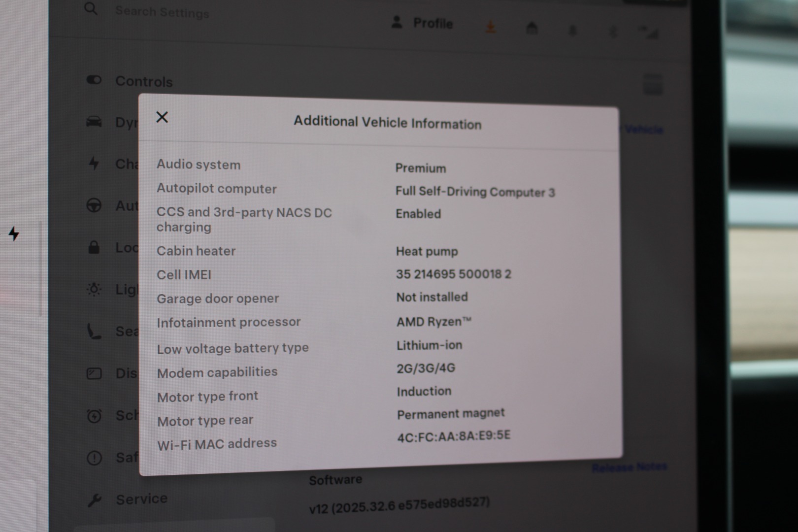Close the Additional Vehicle Information dialog

162,117
